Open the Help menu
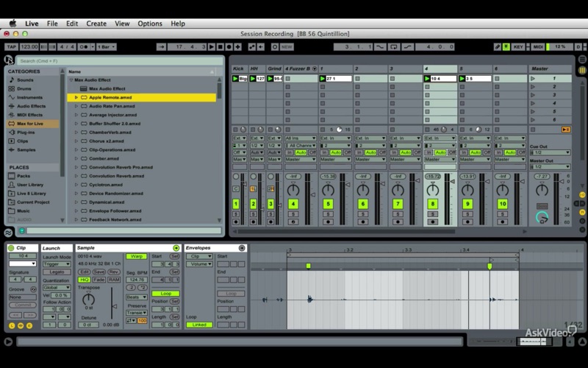The height and width of the screenshot is (368, 588). point(178,24)
